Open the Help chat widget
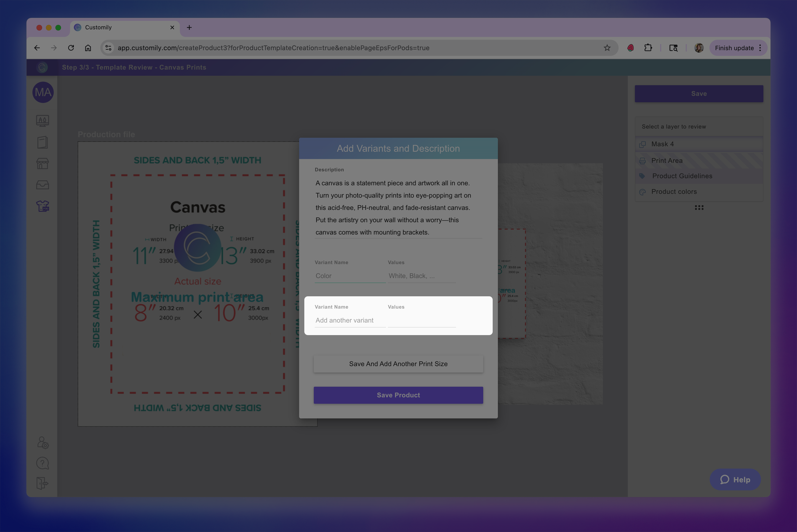Image resolution: width=797 pixels, height=532 pixels. point(735,480)
